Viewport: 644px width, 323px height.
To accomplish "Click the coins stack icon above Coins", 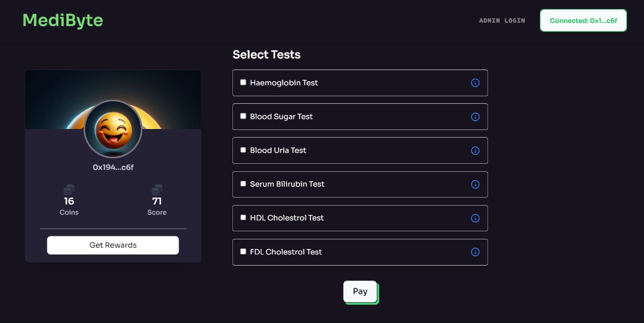I will pos(69,190).
